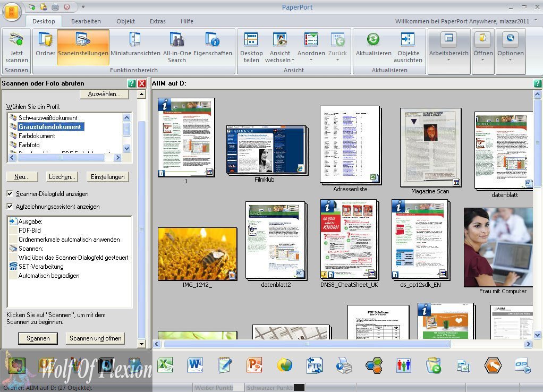Select the Adressenliste document thumbnail
Viewport: 543px width, 392px height.
point(350,144)
